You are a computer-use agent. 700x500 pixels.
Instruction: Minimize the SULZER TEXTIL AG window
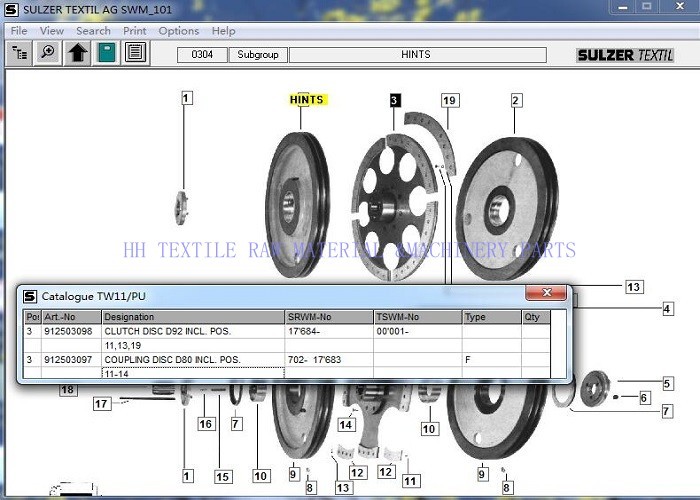(623, 7)
